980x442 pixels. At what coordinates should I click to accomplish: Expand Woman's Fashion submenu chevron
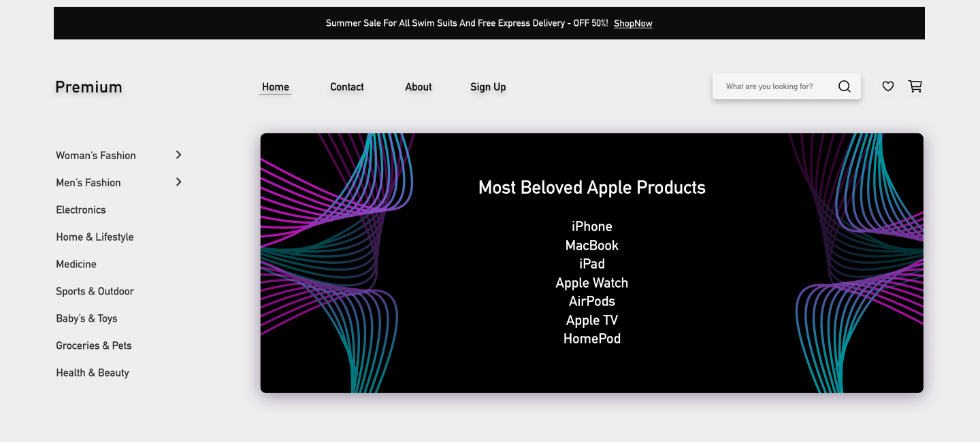(x=179, y=155)
